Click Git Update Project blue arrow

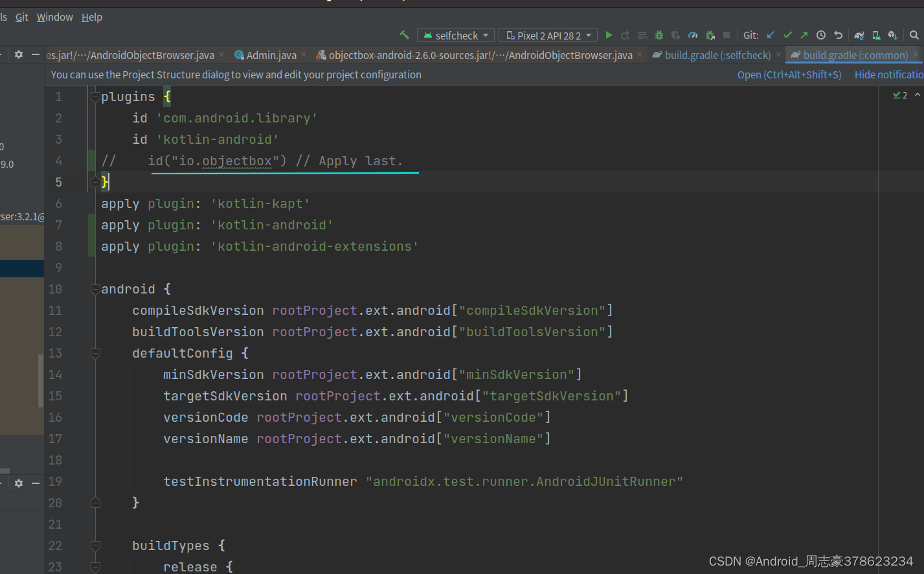click(x=771, y=35)
